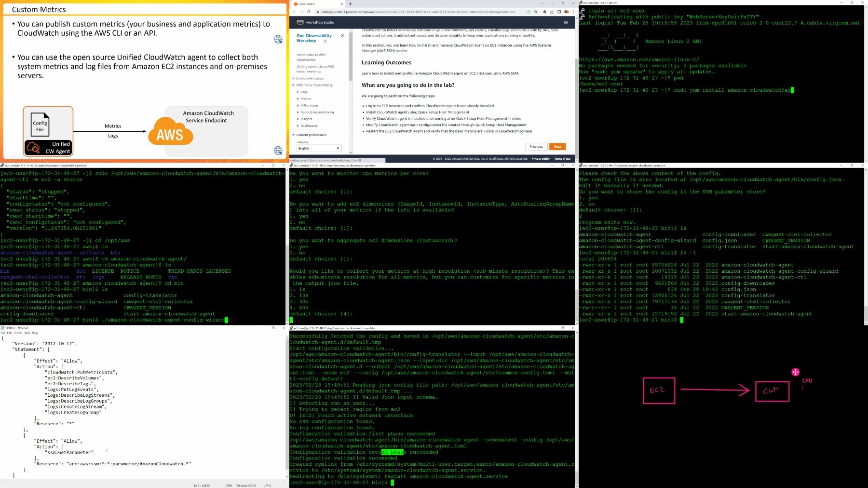Open a new browser tab
868x488 pixels.
pos(351,4)
